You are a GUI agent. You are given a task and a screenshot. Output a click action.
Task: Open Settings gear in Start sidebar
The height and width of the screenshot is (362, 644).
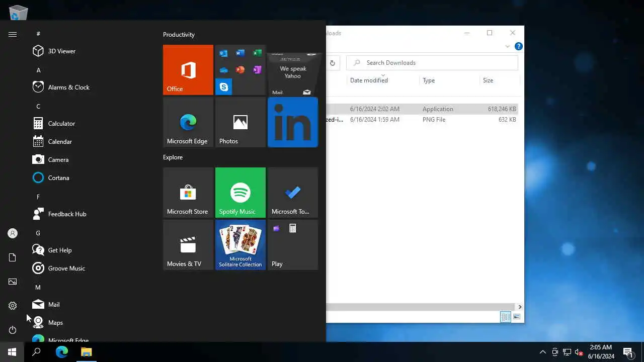13,306
